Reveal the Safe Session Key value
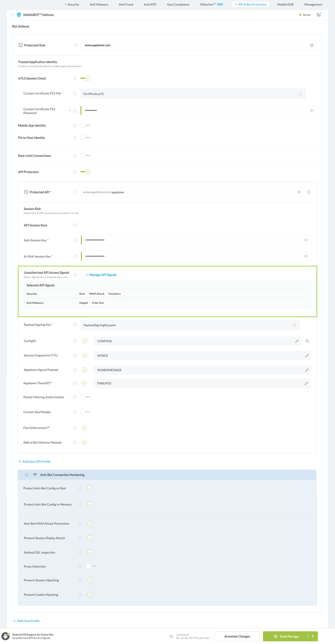 click(306, 240)
